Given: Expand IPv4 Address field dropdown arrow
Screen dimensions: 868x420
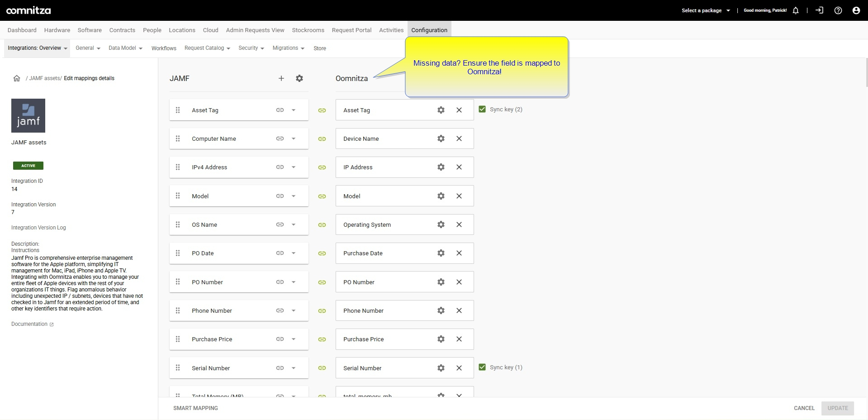Looking at the screenshot, I should pos(294,167).
